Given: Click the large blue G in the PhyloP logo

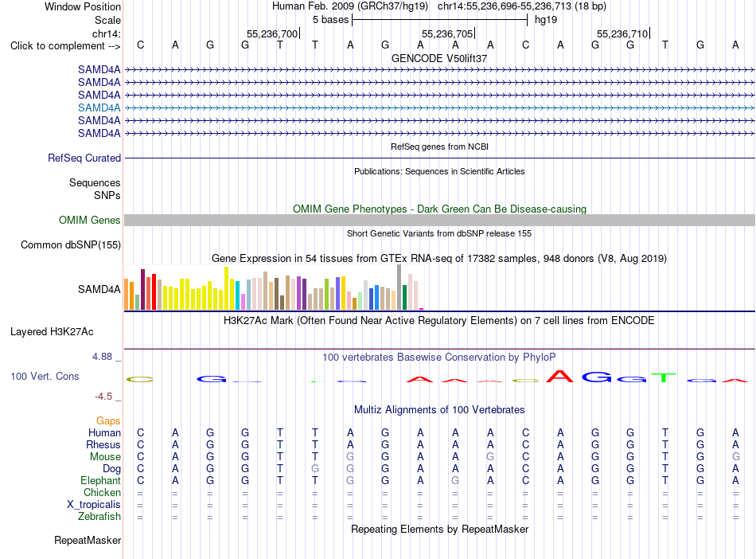Looking at the screenshot, I should point(596,377).
